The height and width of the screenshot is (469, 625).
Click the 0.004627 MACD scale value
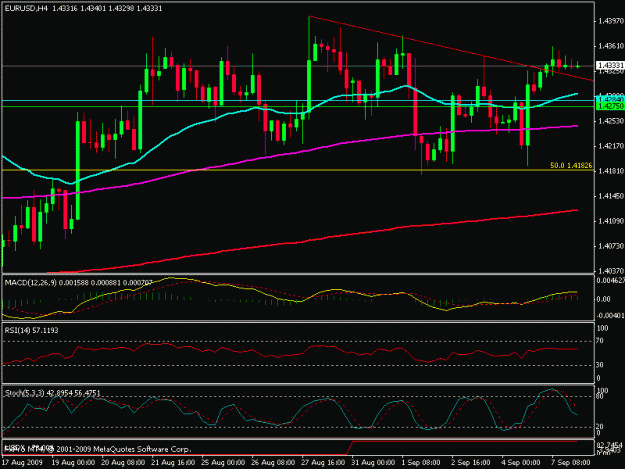610,281
